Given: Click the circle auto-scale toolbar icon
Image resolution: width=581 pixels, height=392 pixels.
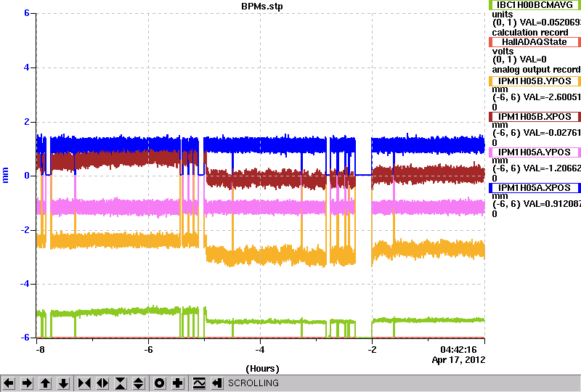Looking at the screenshot, I should coord(159,383).
